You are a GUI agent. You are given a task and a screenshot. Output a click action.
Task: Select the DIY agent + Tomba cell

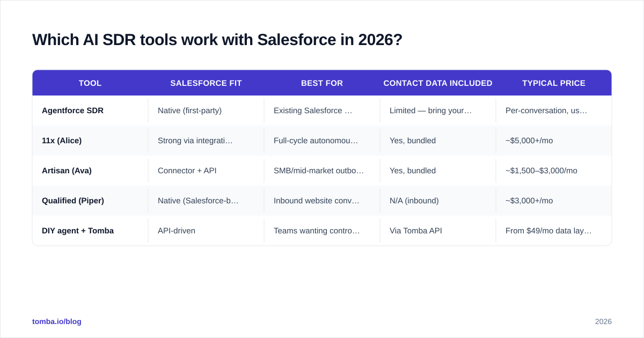tap(90, 231)
